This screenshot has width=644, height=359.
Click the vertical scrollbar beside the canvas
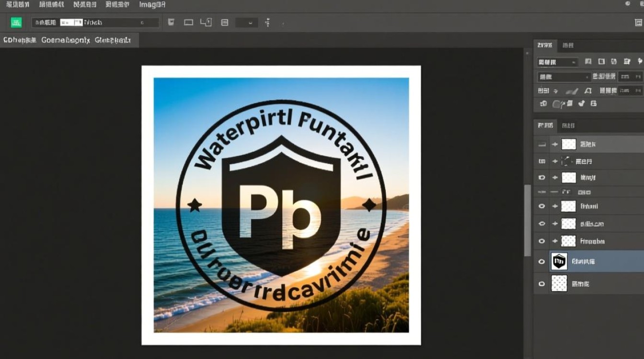click(x=528, y=220)
